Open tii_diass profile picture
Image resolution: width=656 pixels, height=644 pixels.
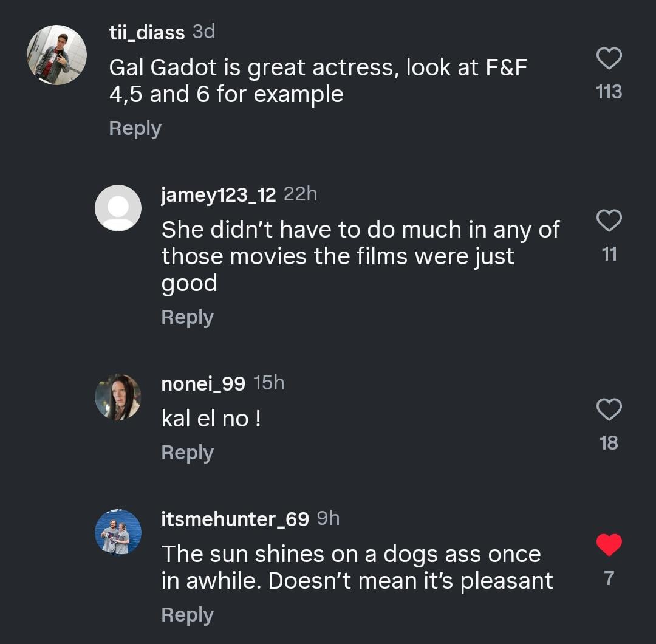57,55
